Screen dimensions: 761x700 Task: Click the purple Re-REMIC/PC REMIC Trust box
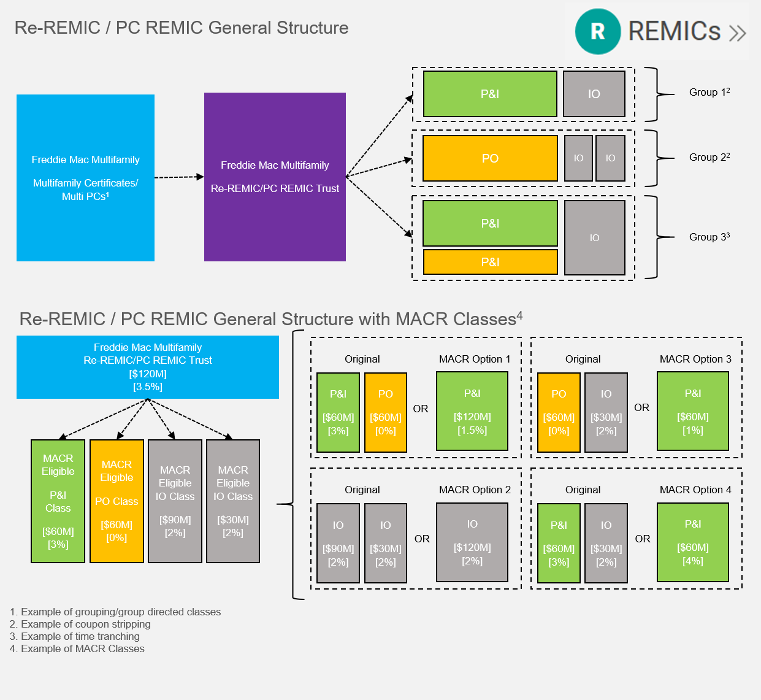click(275, 177)
